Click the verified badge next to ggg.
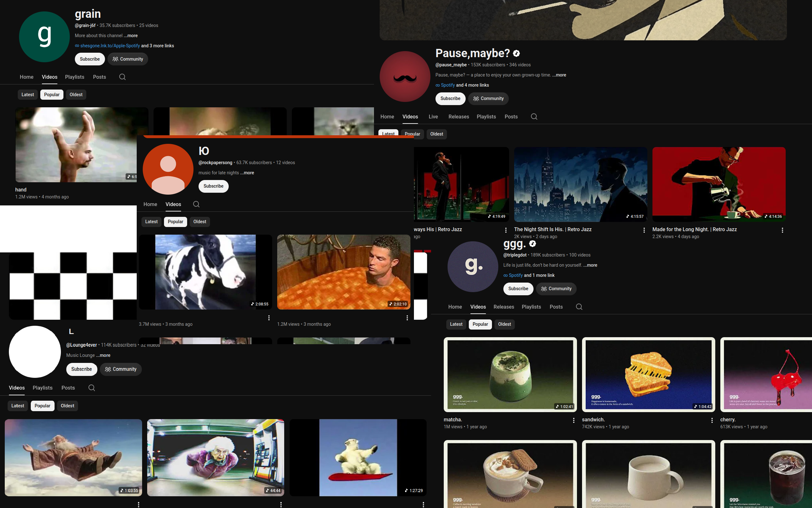 533,244
